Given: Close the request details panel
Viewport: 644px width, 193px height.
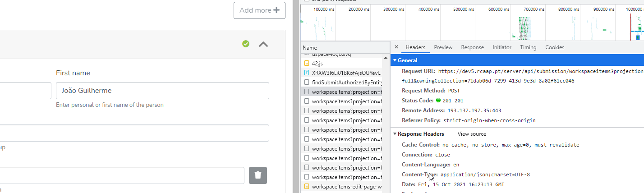Looking at the screenshot, I should point(396,47).
